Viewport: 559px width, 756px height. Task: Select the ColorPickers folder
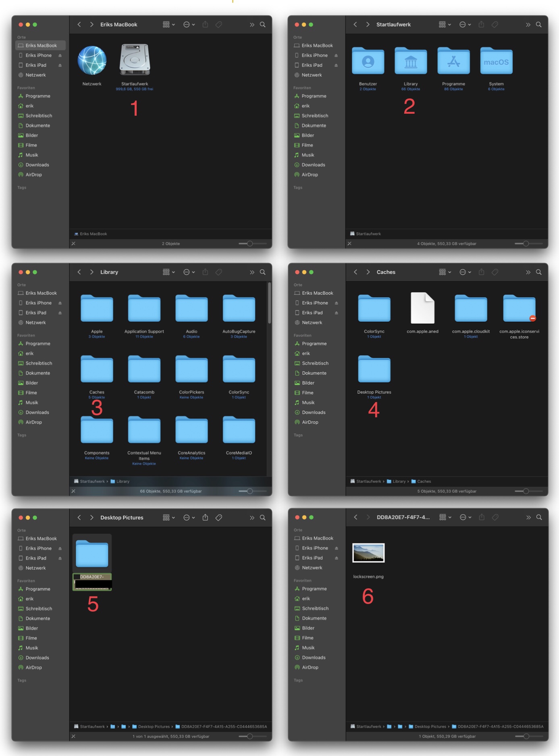[x=191, y=369]
